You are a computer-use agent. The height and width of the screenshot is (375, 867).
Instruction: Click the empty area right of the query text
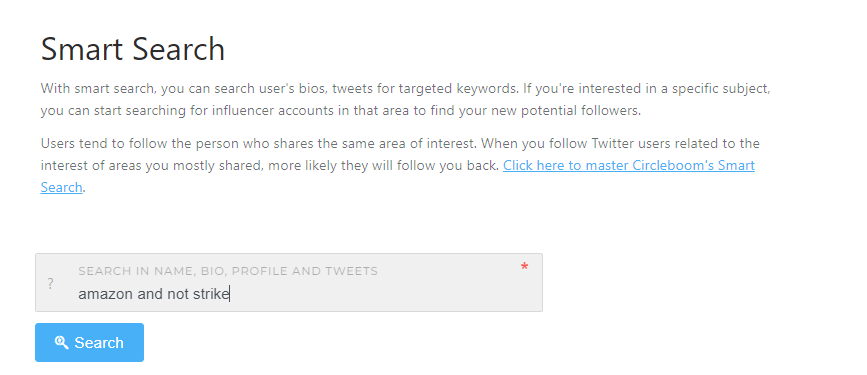(x=382, y=294)
